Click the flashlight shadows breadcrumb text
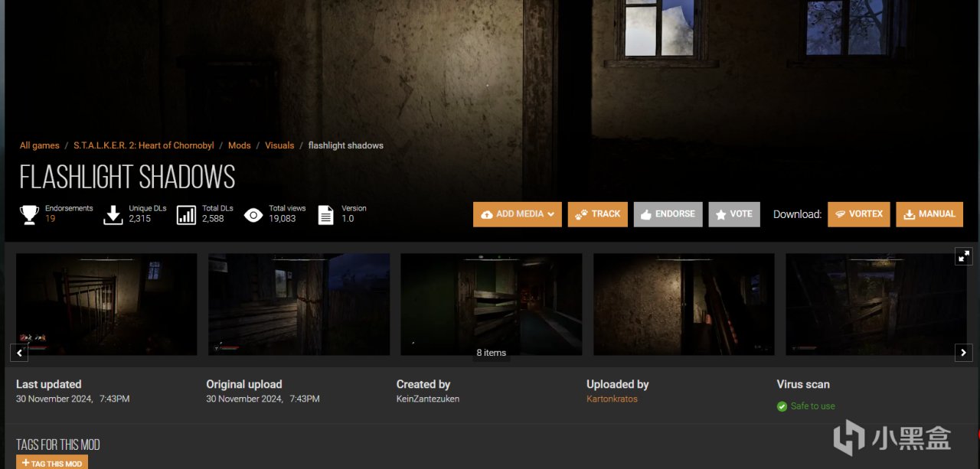This screenshot has width=980, height=469. coord(346,145)
